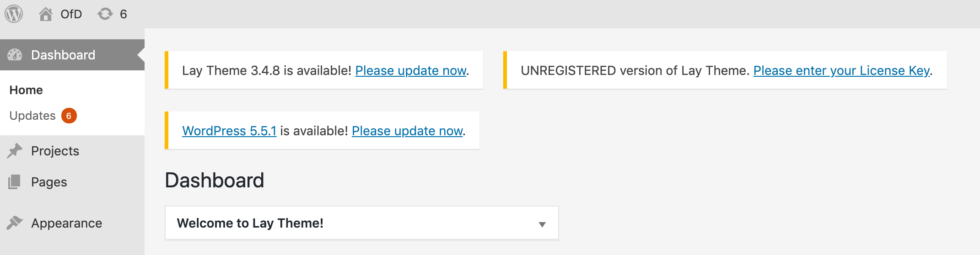Image resolution: width=980 pixels, height=255 pixels.
Task: Open the Home submenu item
Action: 26,90
